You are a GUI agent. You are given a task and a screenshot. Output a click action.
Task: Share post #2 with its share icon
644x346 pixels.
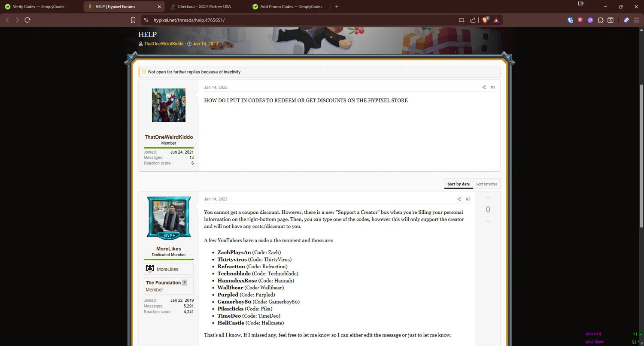(459, 199)
